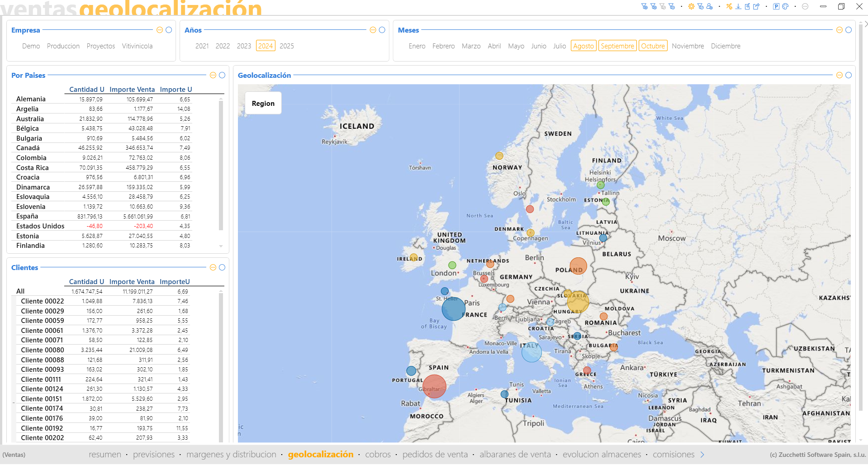Click the Clientes table vertical scrollbar
The image size is (868, 465).
(221, 362)
